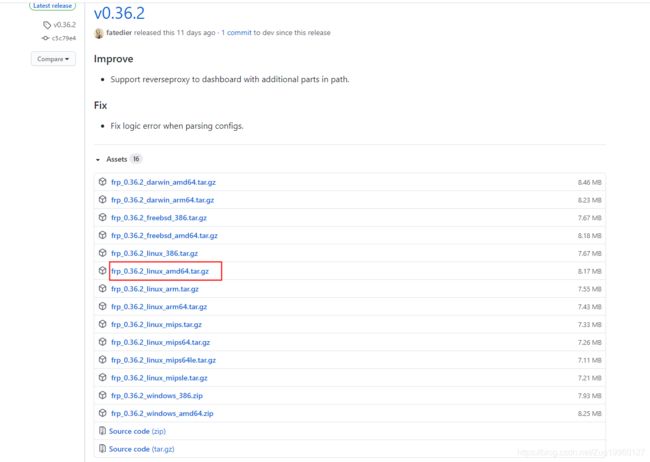The image size is (650, 462).
Task: Click the Fix heading
Action: (100, 105)
